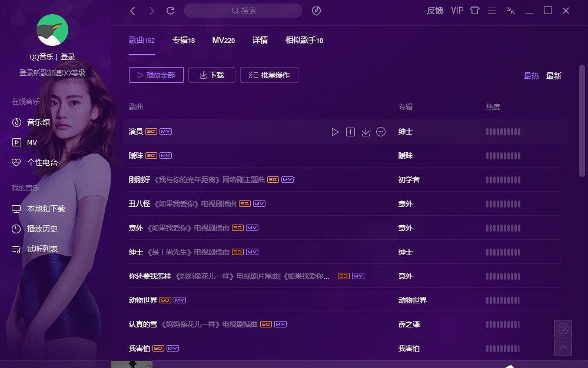Click the skin/theme shirt icon in the titlebar
This screenshot has height=368, width=588.
click(474, 10)
